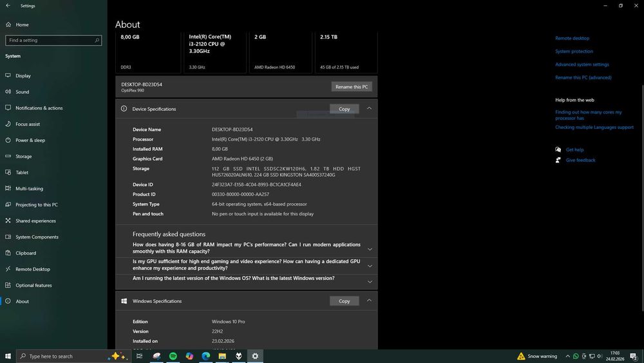Image resolution: width=644 pixels, height=363 pixels.
Task: Click the back arrow in Settings title bar
Action: [8, 6]
